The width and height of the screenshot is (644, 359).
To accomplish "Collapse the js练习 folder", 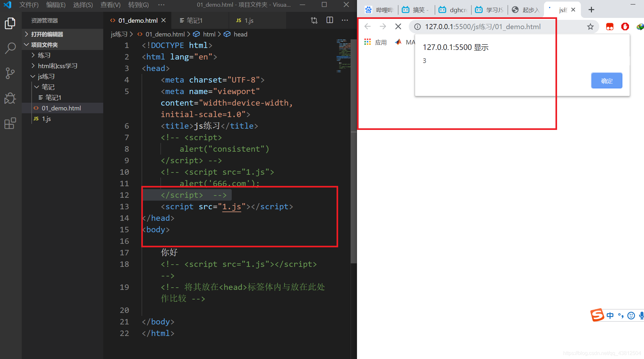I will click(62, 76).
